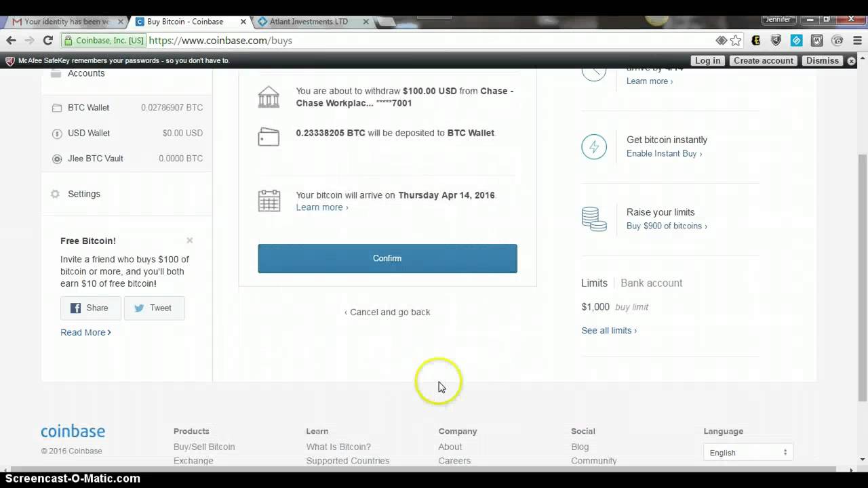
Task: Click the Coinbase, Inc. security badge
Action: (x=104, y=41)
